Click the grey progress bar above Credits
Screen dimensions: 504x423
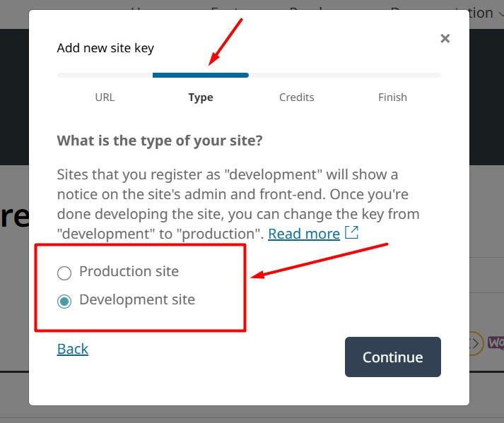(x=296, y=75)
